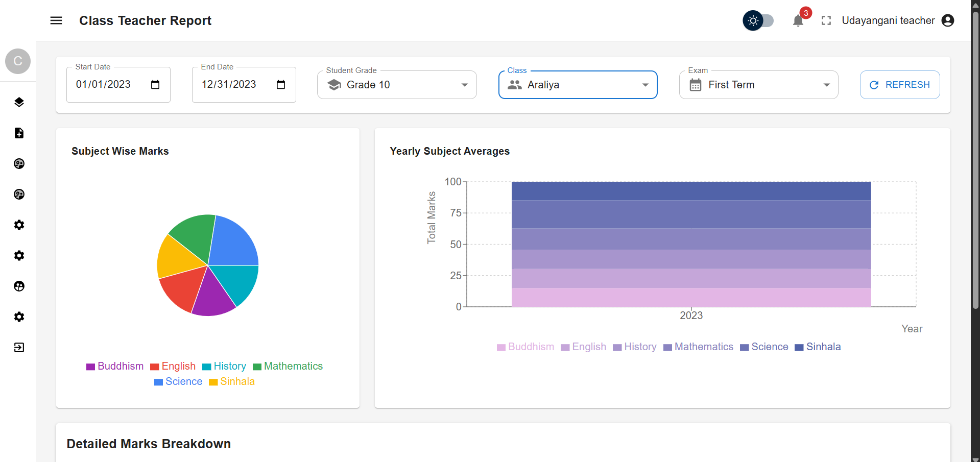Image resolution: width=980 pixels, height=462 pixels.
Task: Click the add document icon in the sidebar
Action: [19, 133]
